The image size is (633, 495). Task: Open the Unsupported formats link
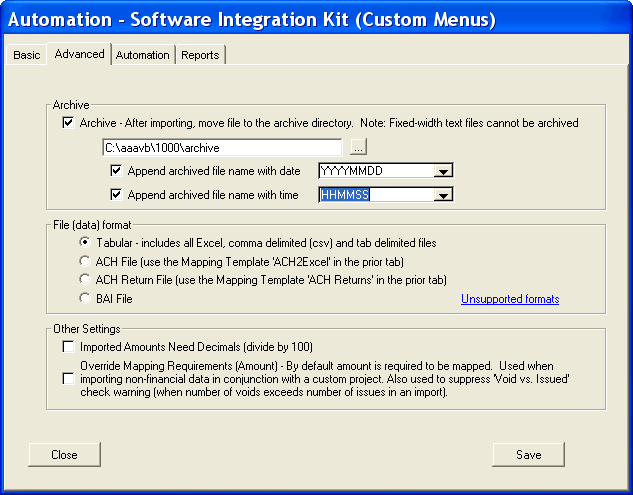[x=510, y=299]
